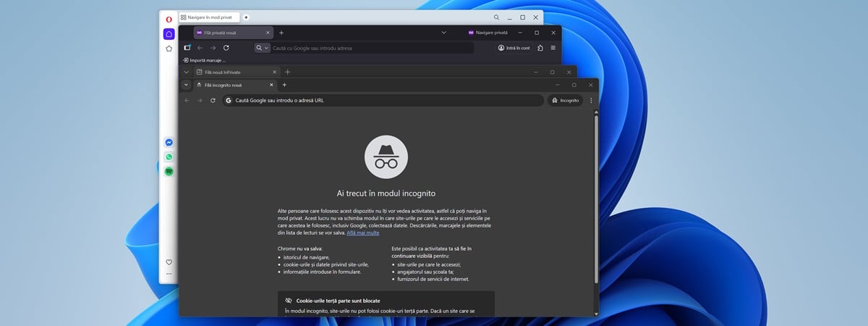Click the heading 'Ai trecut în modul incognito'
The width and height of the screenshot is (868, 326).
click(386, 193)
